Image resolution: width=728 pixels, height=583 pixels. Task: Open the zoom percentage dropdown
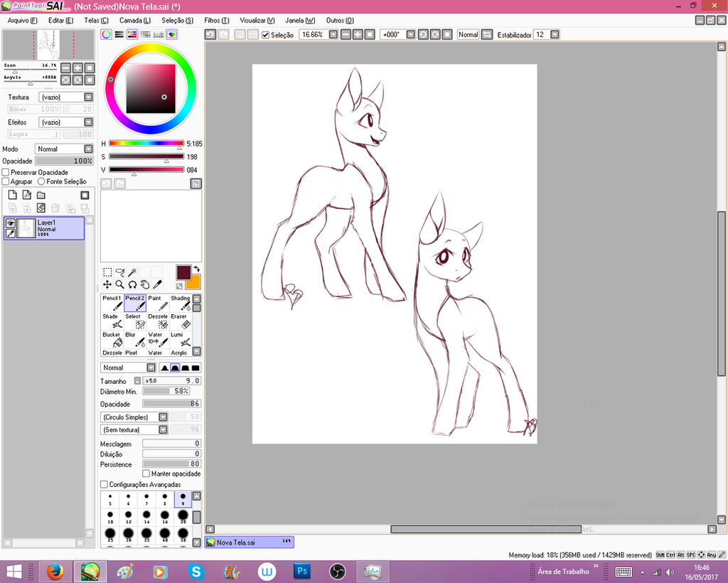click(x=333, y=34)
